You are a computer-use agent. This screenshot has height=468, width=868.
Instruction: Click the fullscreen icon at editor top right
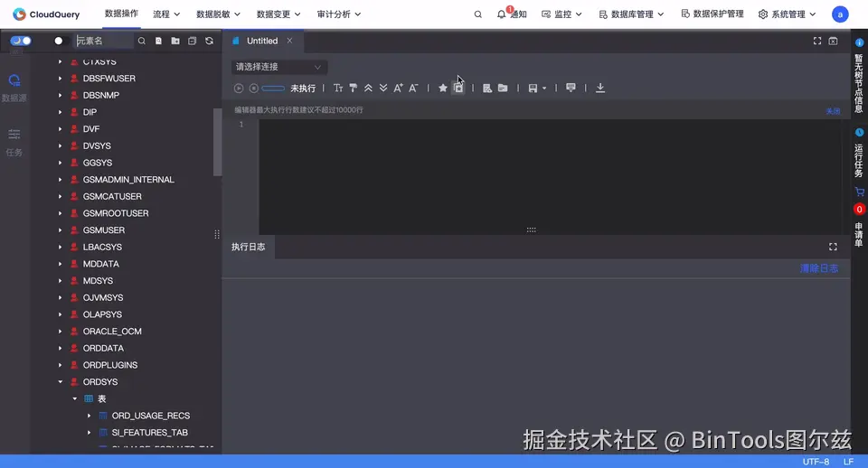(x=817, y=41)
